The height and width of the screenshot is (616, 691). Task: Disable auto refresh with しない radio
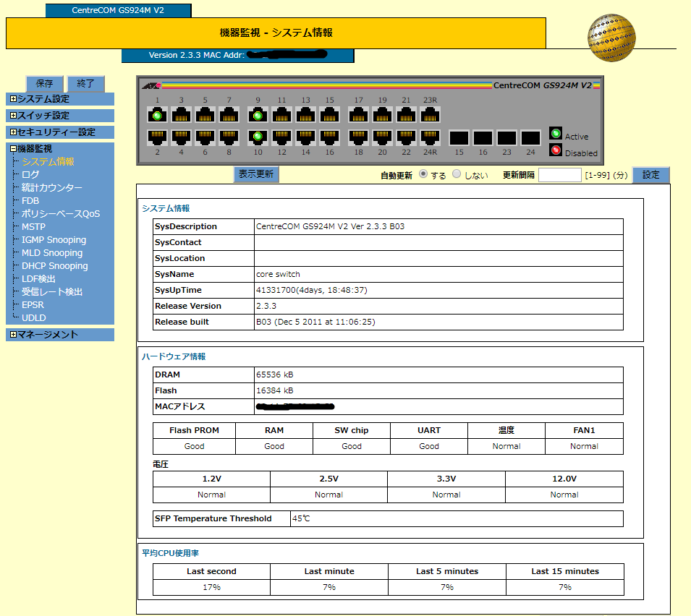pos(457,174)
